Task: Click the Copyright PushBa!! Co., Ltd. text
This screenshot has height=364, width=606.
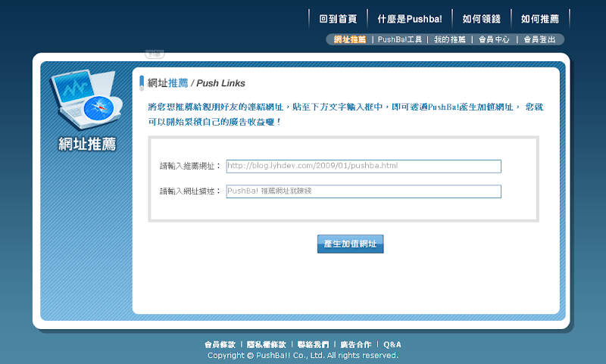Action: [303, 355]
